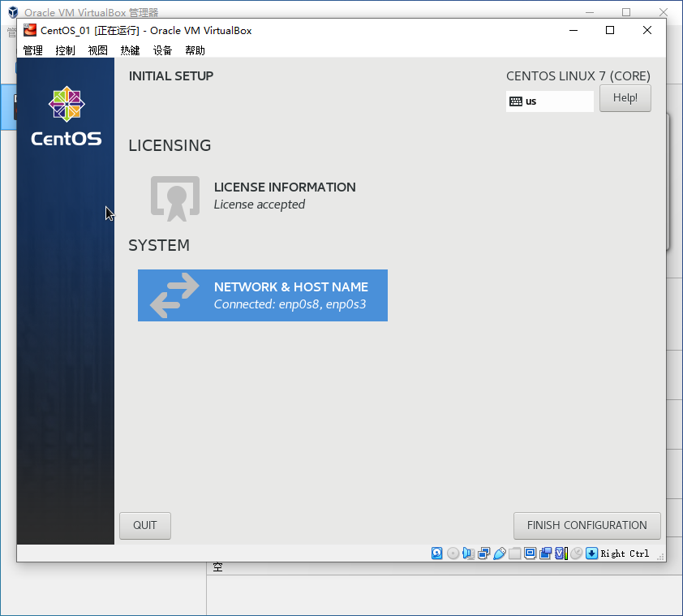
Task: Open the 管理 menu
Action: tap(32, 50)
